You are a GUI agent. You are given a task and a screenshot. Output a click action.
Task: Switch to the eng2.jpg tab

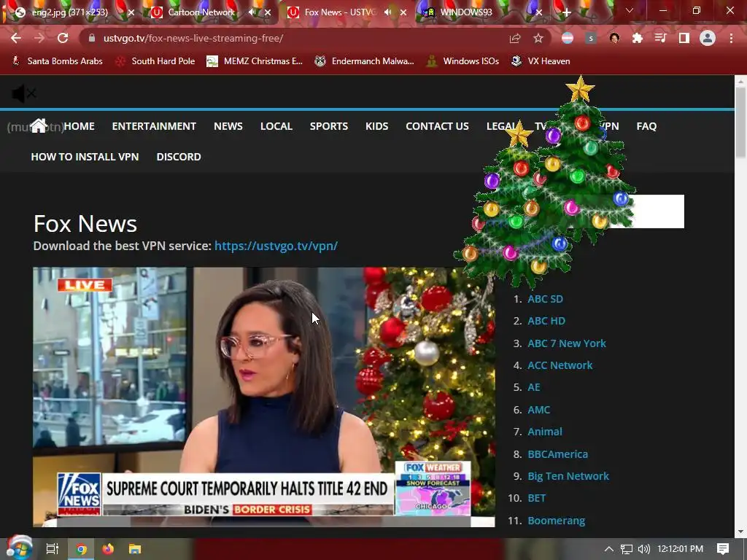(69, 12)
